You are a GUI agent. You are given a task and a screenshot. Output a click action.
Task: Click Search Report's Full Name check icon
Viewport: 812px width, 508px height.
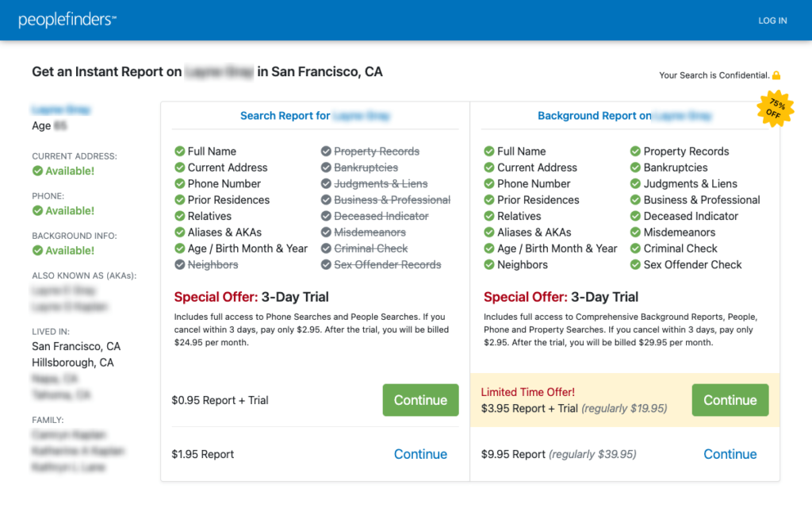click(180, 152)
